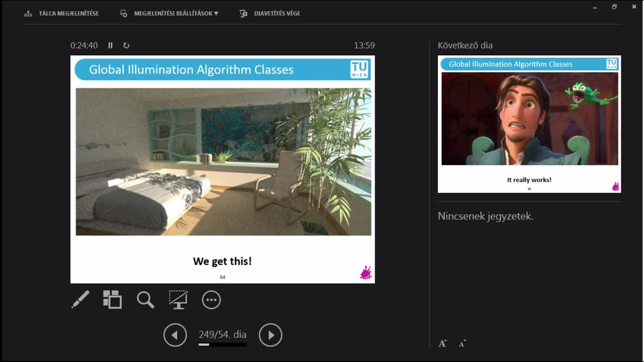Viewport: 644px width, 362px height.
Task: Click the Nincsenek jegyzetek notes area
Action: point(485,216)
